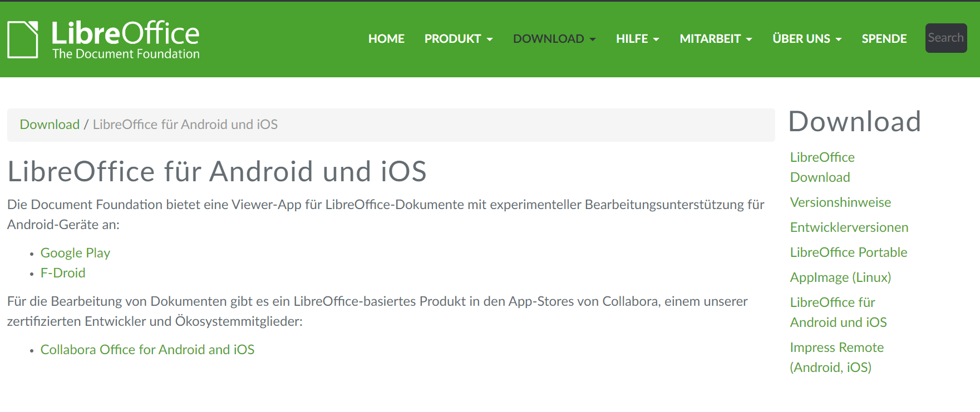Viewport: 980px width, 412px height.
Task: Focus the Search input field
Action: 946,38
